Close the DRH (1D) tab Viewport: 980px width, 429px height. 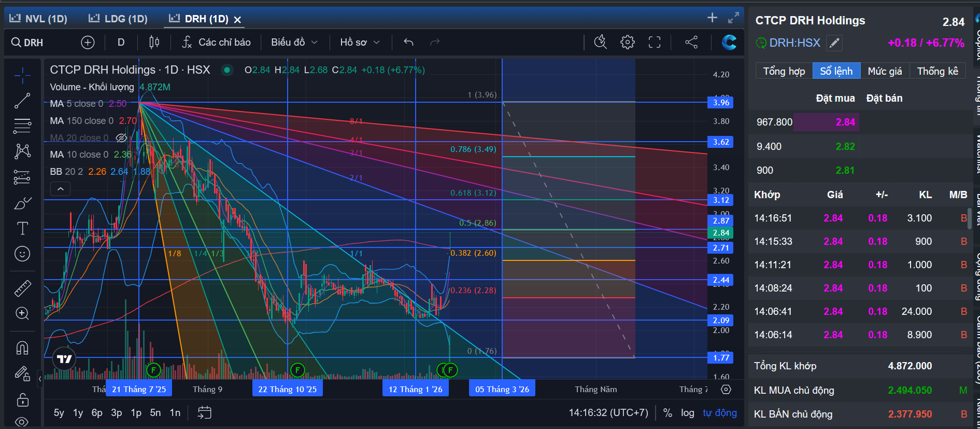[237, 20]
